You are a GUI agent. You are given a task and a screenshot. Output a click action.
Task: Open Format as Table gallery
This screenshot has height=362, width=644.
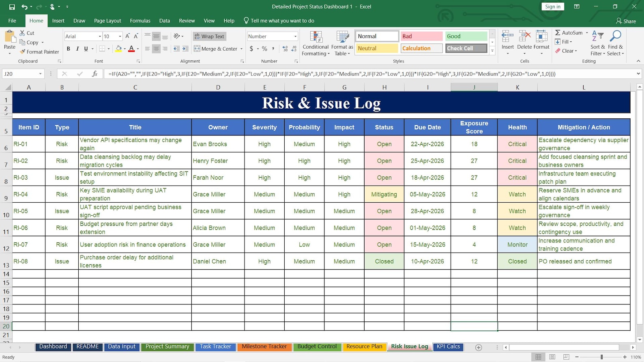tap(342, 43)
